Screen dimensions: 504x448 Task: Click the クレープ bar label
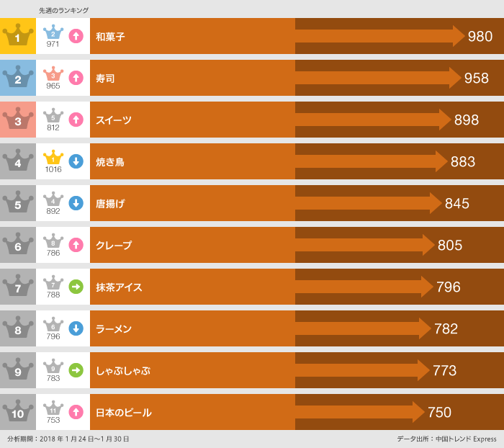pyautogui.click(x=114, y=246)
